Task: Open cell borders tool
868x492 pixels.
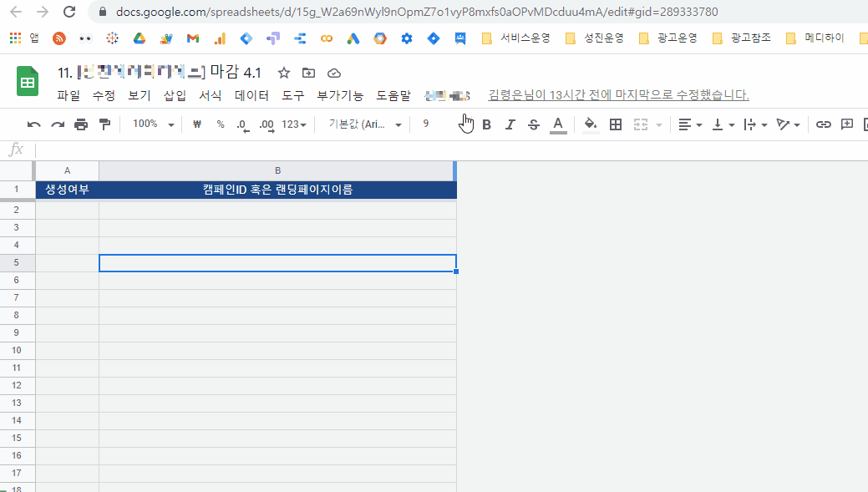Action: click(x=616, y=124)
